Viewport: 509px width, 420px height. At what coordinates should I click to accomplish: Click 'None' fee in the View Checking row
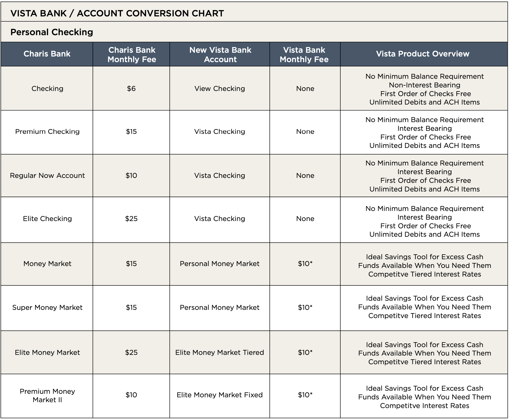tap(305, 89)
